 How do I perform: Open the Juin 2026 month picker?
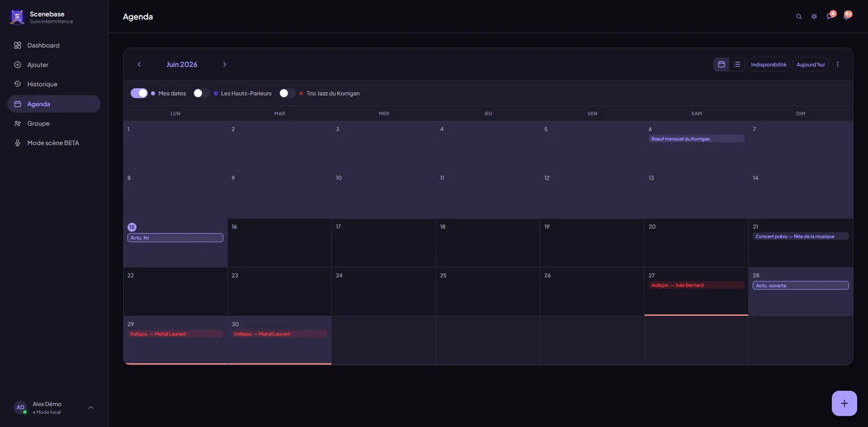click(182, 64)
